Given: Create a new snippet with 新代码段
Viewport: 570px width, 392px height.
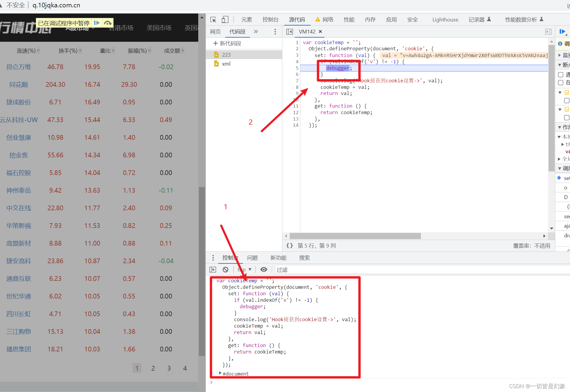Looking at the screenshot, I should click(x=227, y=43).
